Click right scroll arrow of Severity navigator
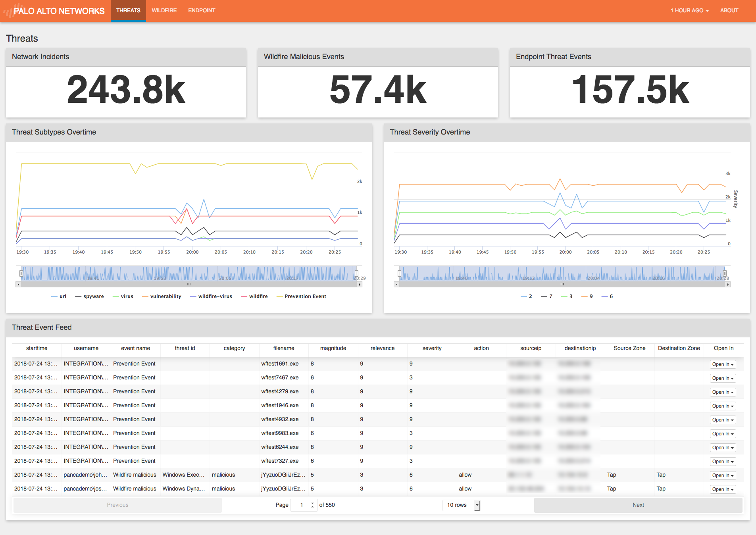The width and height of the screenshot is (756, 535). [728, 284]
